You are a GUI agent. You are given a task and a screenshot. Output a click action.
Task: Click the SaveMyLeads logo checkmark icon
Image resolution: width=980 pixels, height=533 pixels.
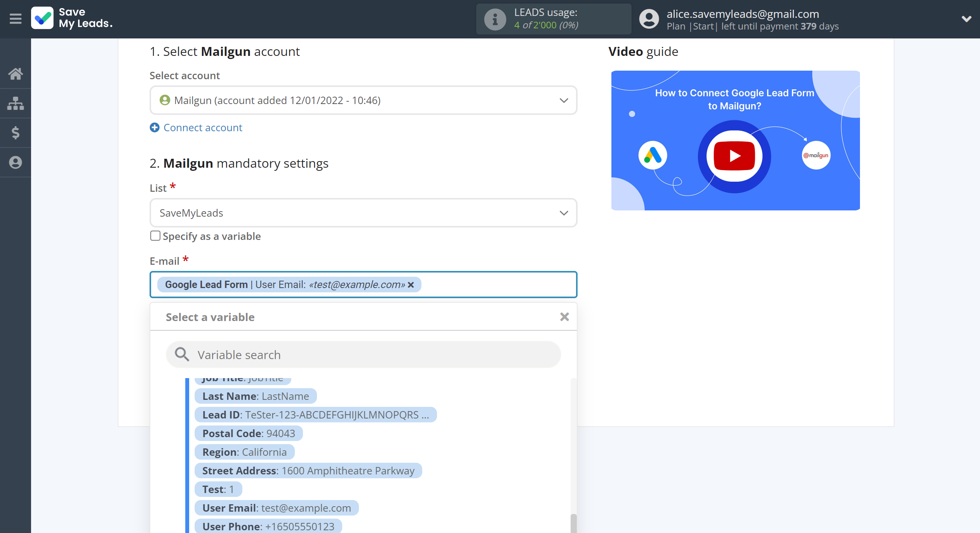point(43,18)
